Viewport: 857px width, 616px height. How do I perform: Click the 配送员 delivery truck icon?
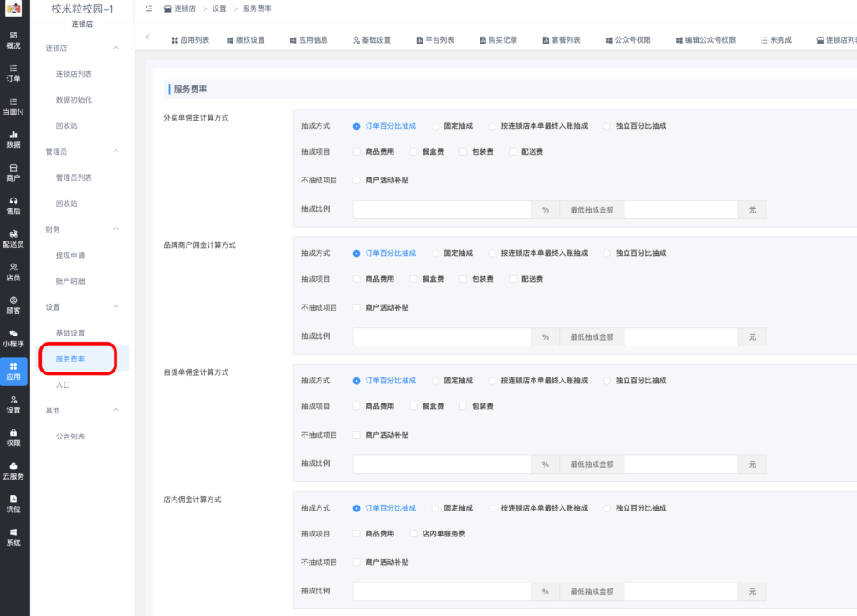pos(13,239)
